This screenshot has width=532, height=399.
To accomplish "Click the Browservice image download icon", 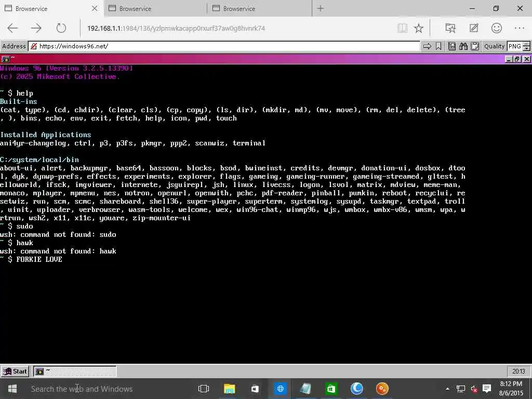I will (x=452, y=46).
